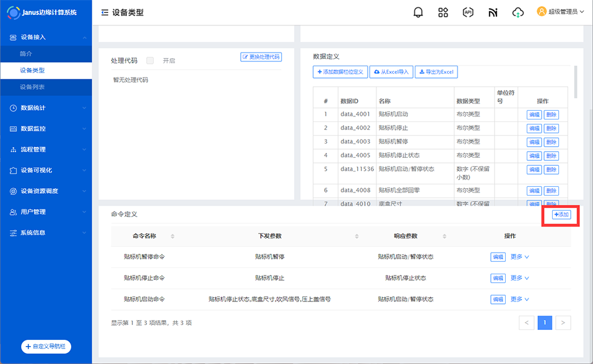Open 更多 dropdown for 贴标机暂停命令
This screenshot has height=364, width=593.
(x=519, y=257)
